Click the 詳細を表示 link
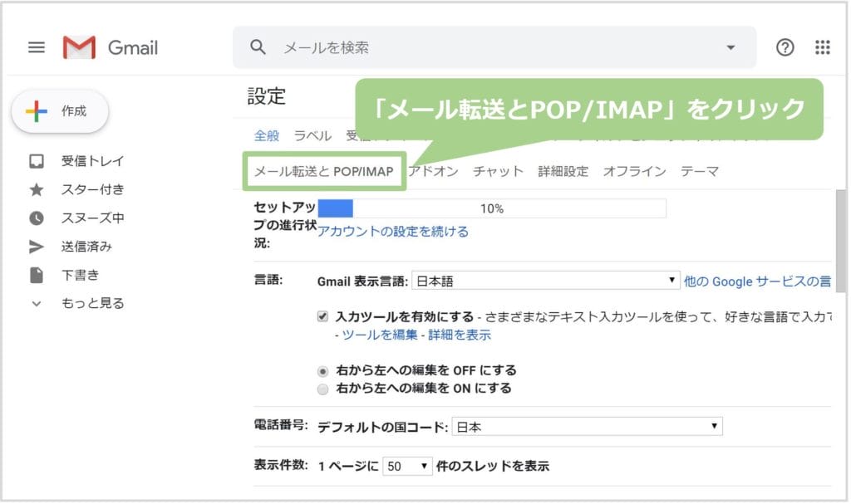851x504 pixels. click(x=459, y=335)
